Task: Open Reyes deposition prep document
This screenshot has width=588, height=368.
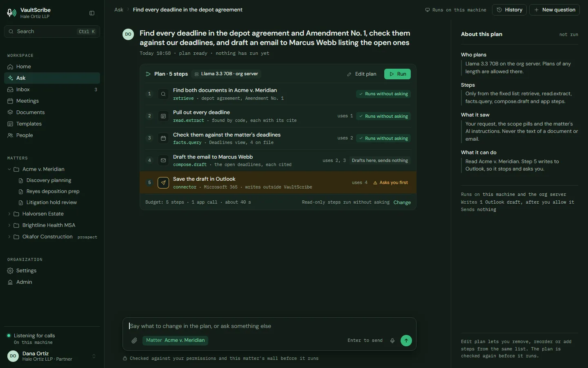Action: click(53, 191)
